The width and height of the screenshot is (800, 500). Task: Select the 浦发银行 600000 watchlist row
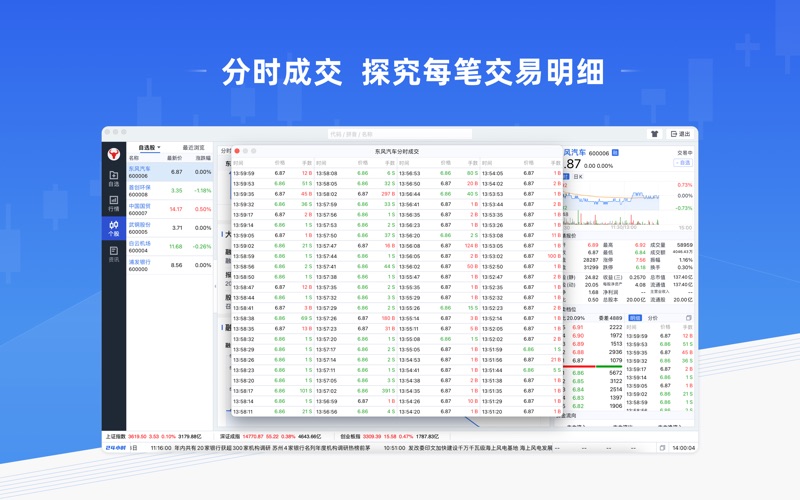coord(169,265)
